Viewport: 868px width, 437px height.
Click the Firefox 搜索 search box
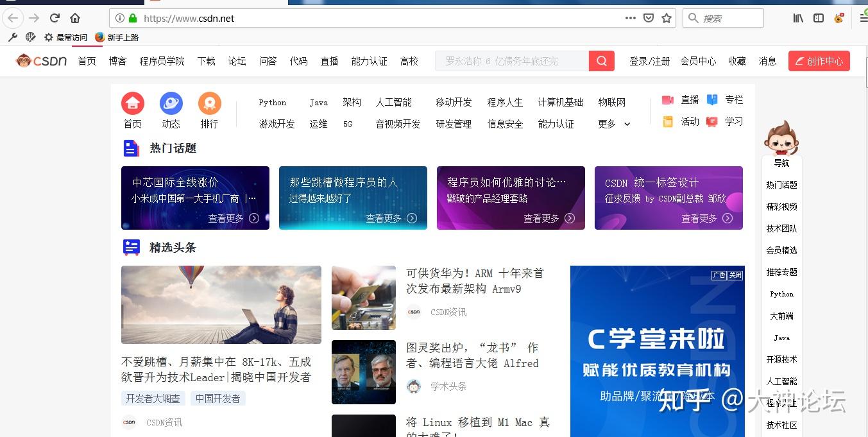pyautogui.click(x=723, y=18)
